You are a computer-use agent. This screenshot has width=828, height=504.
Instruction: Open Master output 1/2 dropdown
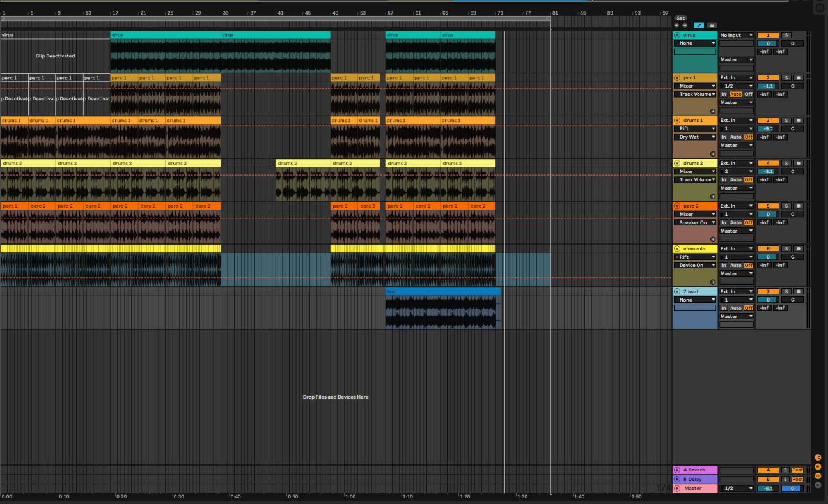[737, 488]
